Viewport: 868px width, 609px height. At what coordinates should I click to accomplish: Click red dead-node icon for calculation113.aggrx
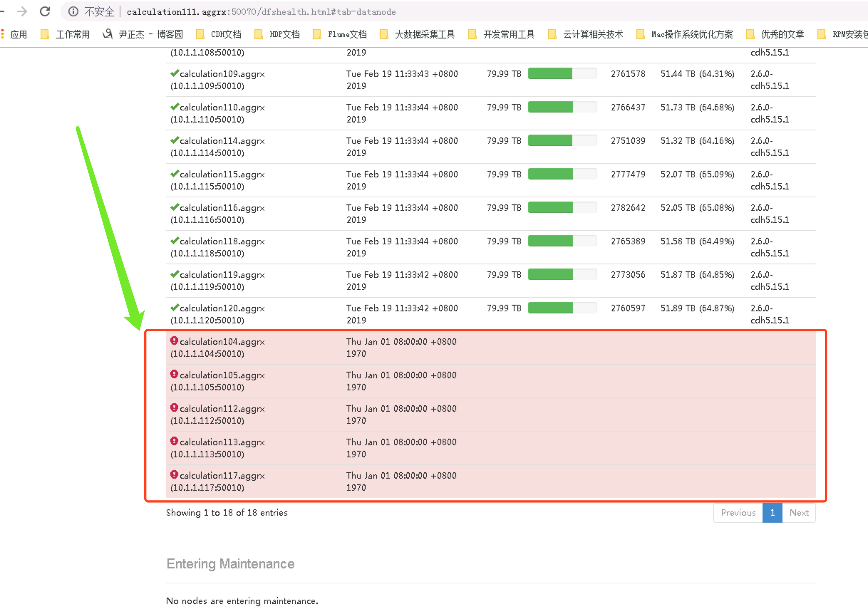[x=174, y=441]
